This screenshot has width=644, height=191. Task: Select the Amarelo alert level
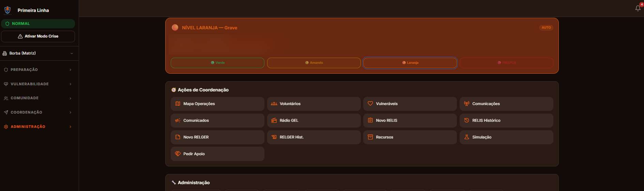(314, 63)
